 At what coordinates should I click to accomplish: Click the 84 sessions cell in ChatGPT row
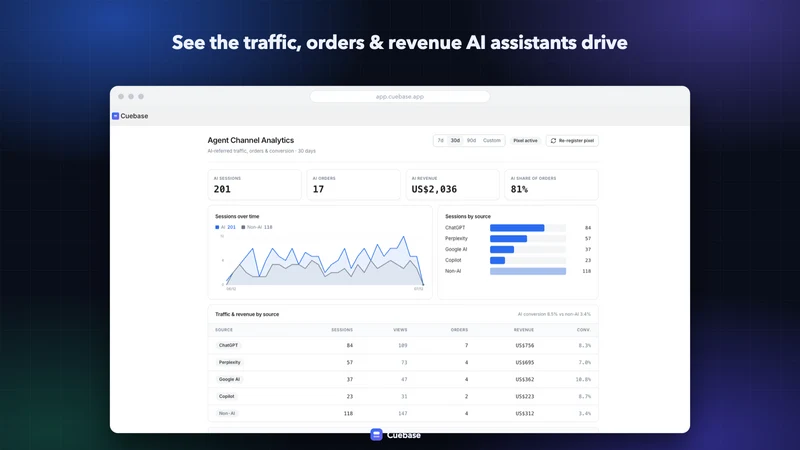tap(349, 345)
